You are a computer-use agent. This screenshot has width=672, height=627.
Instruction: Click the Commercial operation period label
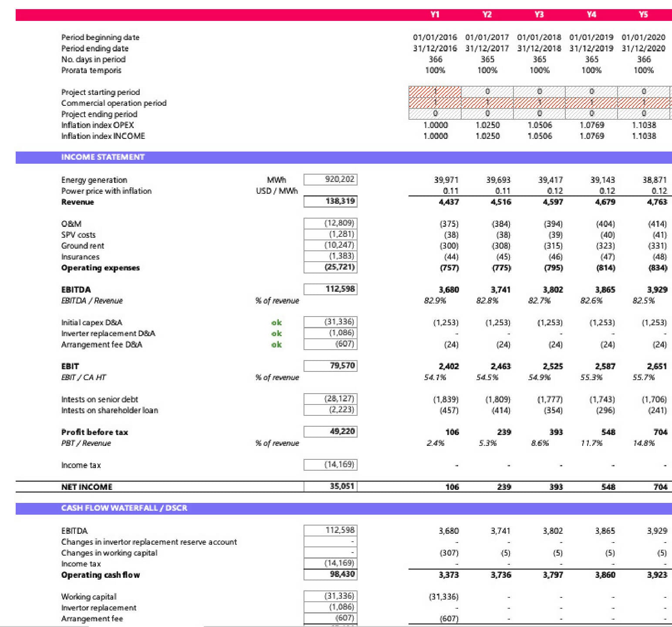tap(114, 103)
